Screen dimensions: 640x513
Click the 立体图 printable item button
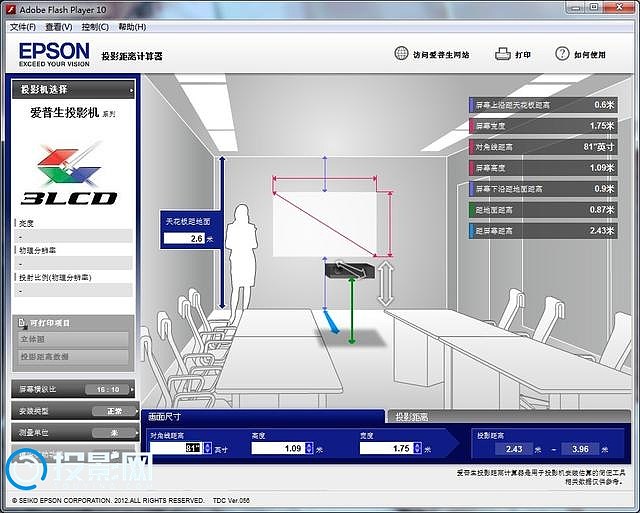point(73,339)
